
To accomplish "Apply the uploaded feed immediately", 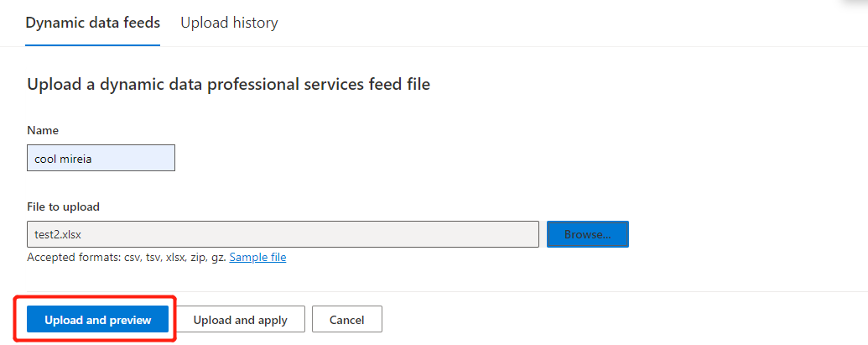I will coord(240,320).
